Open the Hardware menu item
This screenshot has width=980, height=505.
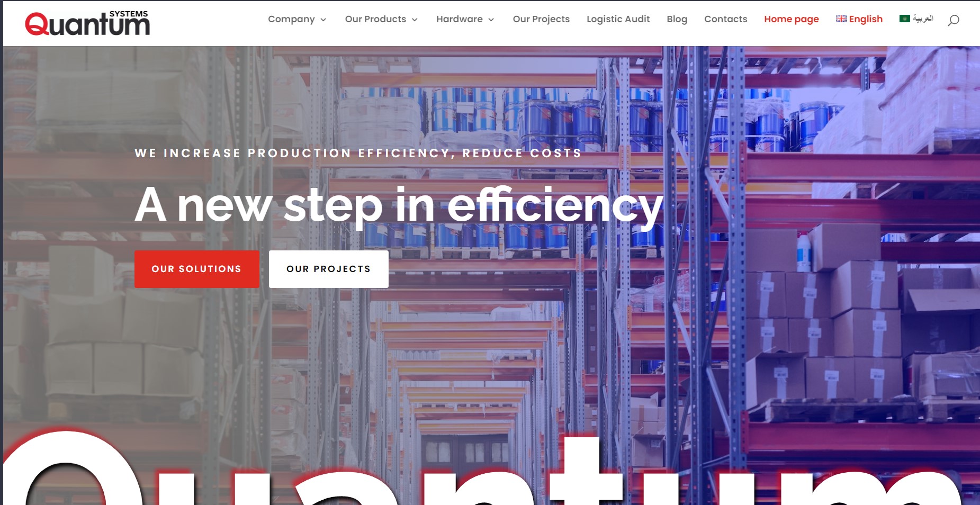pyautogui.click(x=460, y=19)
